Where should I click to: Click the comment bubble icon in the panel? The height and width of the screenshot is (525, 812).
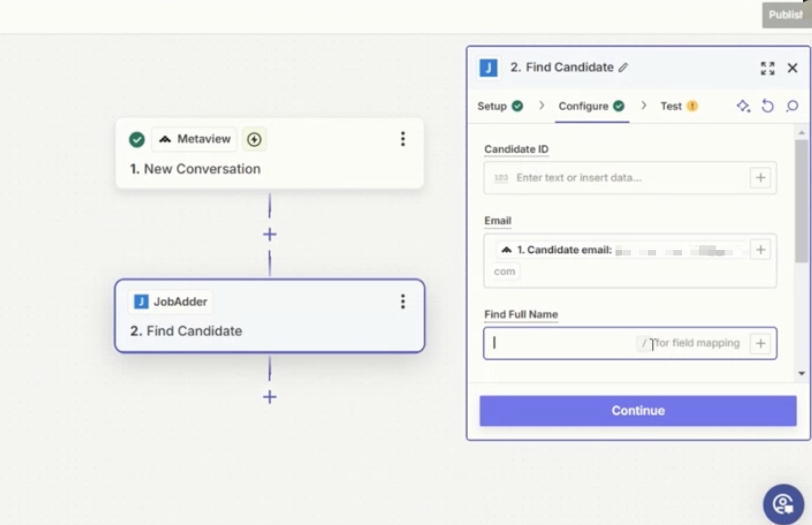[792, 106]
